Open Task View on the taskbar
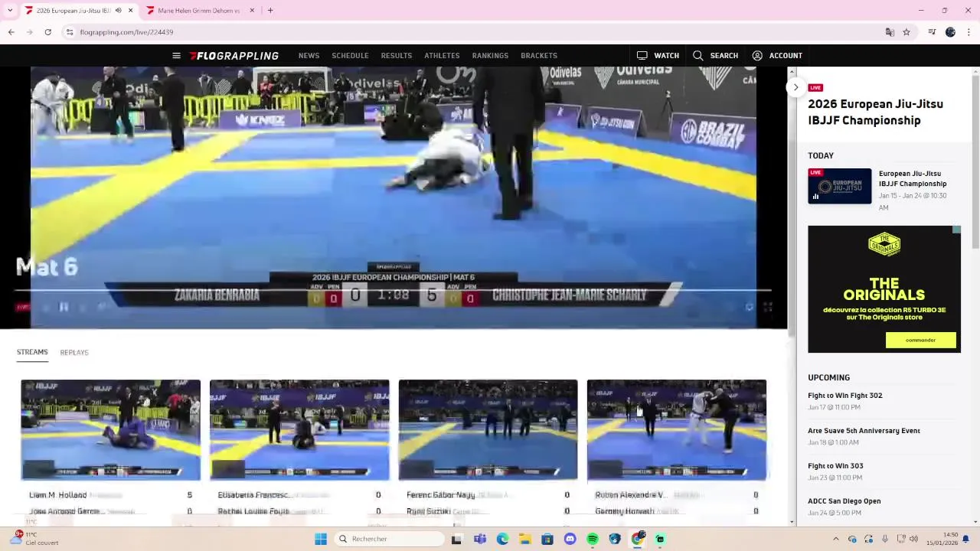Screen dimensions: 980x551 (456, 539)
